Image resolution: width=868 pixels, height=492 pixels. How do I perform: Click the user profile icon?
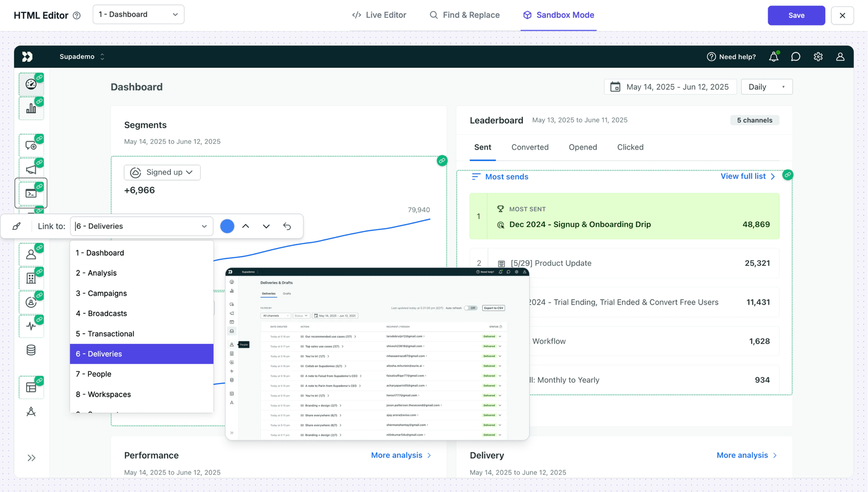point(840,57)
